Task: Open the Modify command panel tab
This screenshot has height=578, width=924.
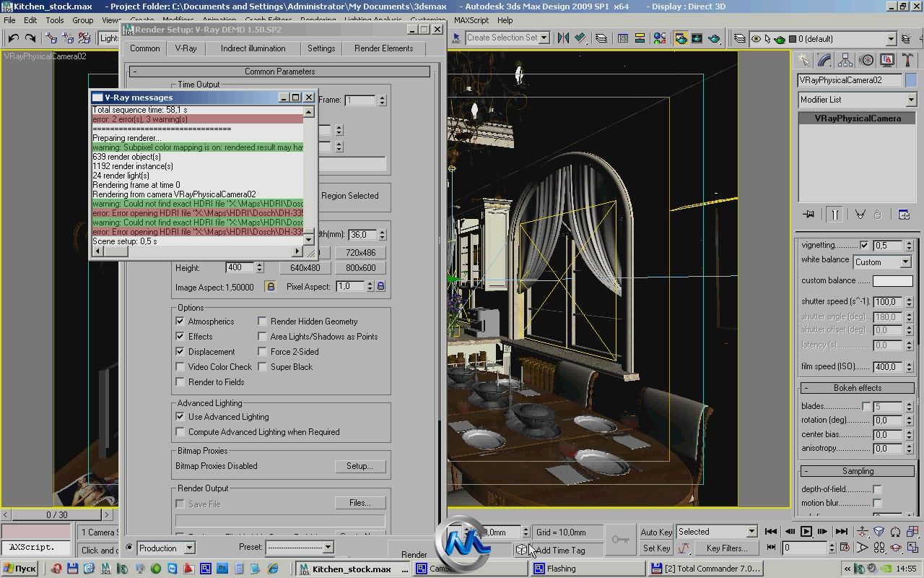Action: (x=825, y=61)
